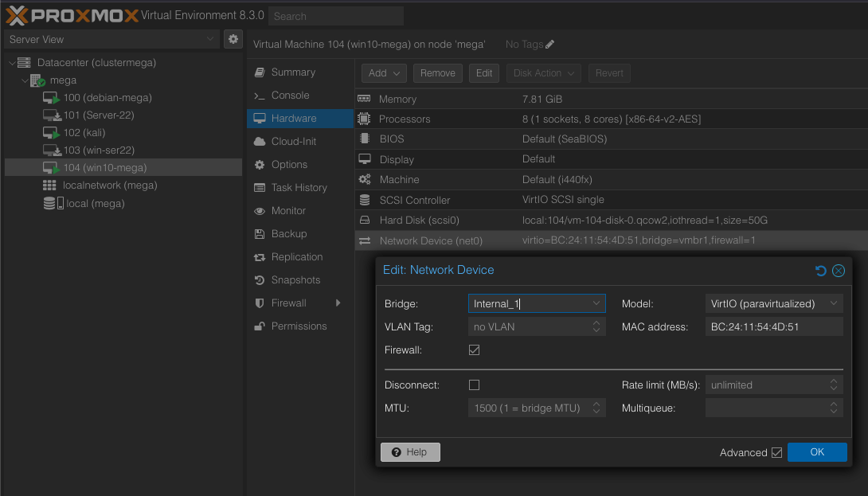Select the Hard Disk (scsi0) row
Viewport: 868px width, 496px height.
tap(611, 221)
